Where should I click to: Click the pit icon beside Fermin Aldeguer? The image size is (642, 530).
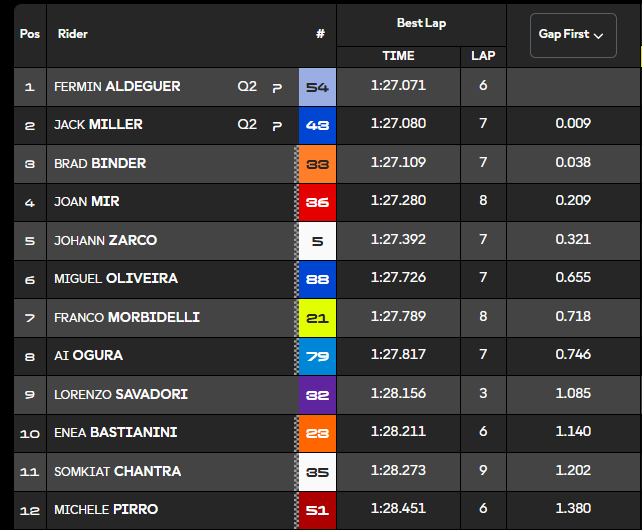277,88
